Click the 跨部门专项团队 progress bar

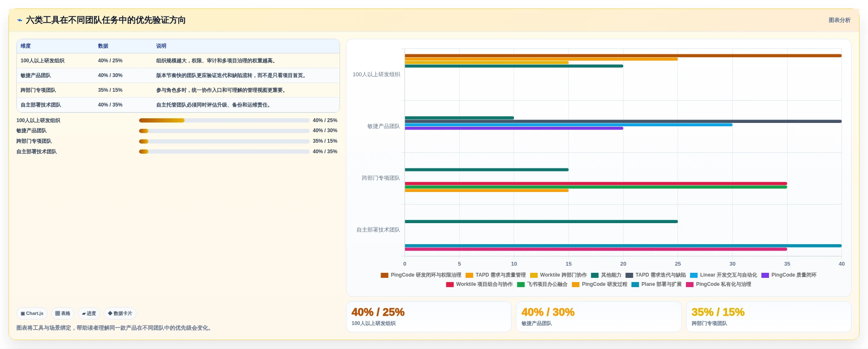(224, 141)
